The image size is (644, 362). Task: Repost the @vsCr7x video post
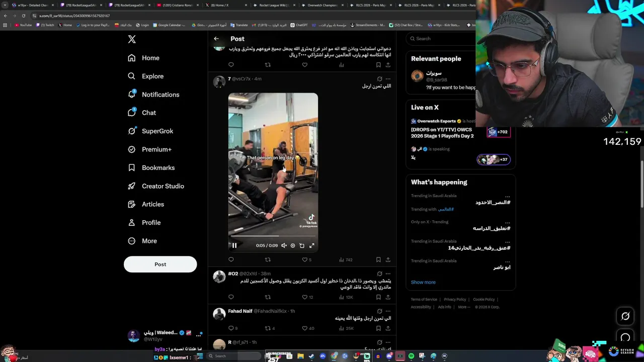(268, 259)
